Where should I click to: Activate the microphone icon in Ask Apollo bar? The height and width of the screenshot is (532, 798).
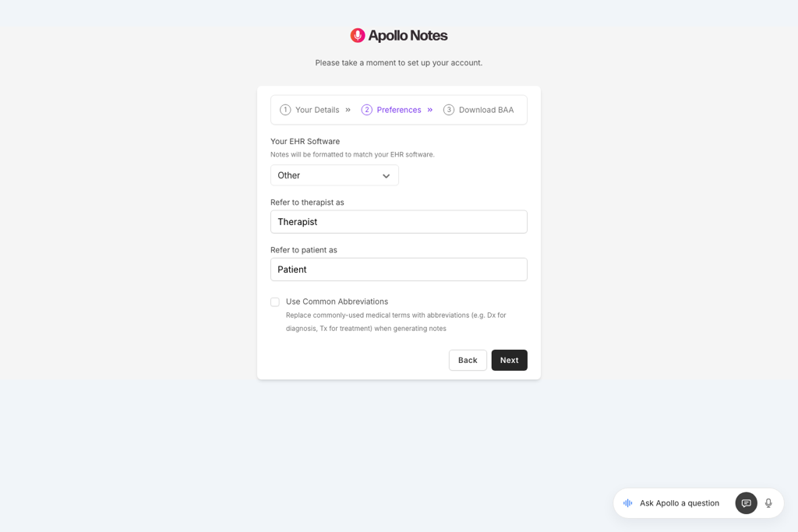point(768,503)
